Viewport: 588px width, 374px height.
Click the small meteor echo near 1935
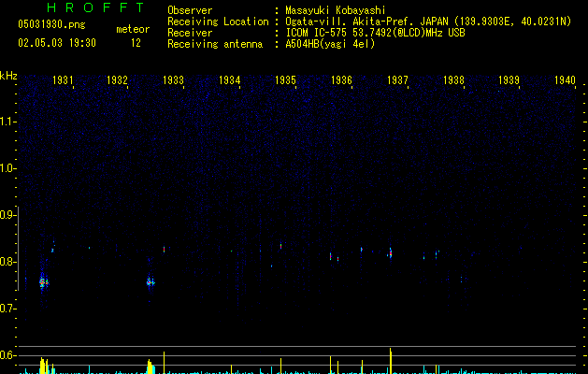(280, 246)
